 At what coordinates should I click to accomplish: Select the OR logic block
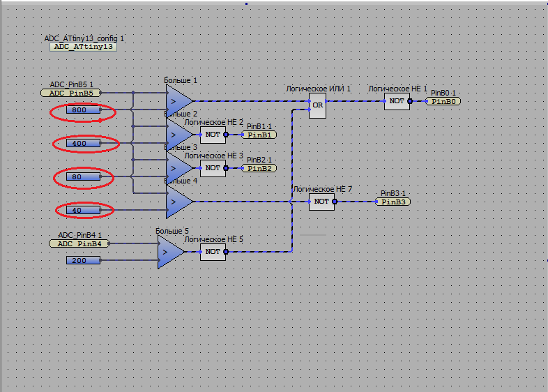317,105
